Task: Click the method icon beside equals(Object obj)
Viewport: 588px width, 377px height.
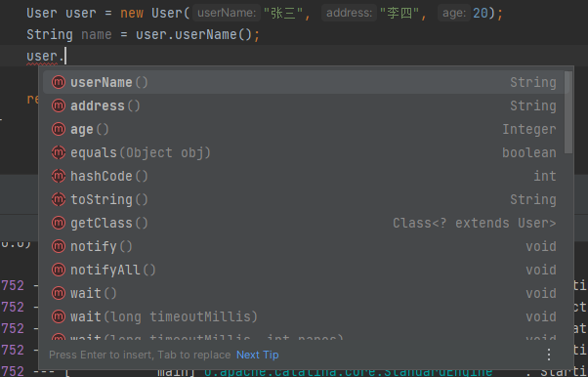Action: [59, 152]
